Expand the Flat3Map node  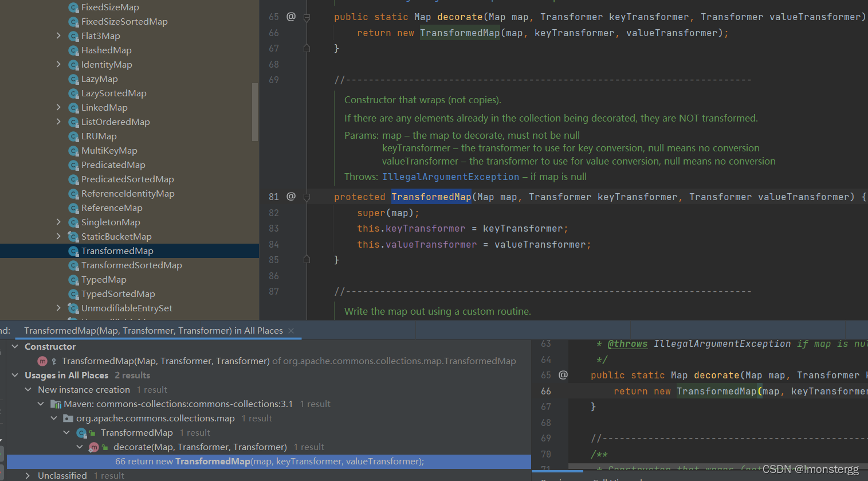pyautogui.click(x=58, y=36)
